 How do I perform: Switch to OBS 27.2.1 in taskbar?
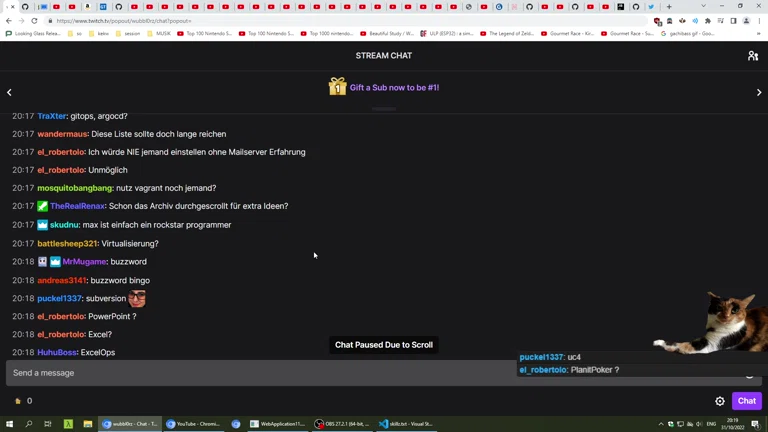pyautogui.click(x=341, y=424)
